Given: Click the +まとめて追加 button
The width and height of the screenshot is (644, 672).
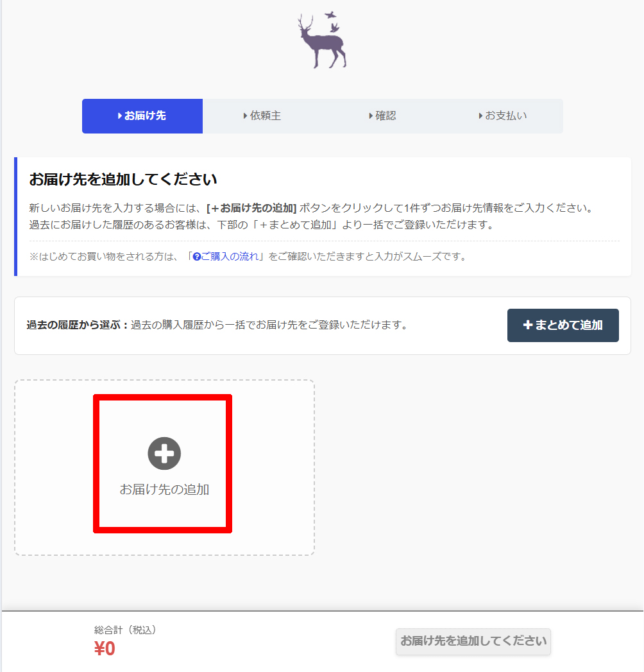Looking at the screenshot, I should point(563,325).
